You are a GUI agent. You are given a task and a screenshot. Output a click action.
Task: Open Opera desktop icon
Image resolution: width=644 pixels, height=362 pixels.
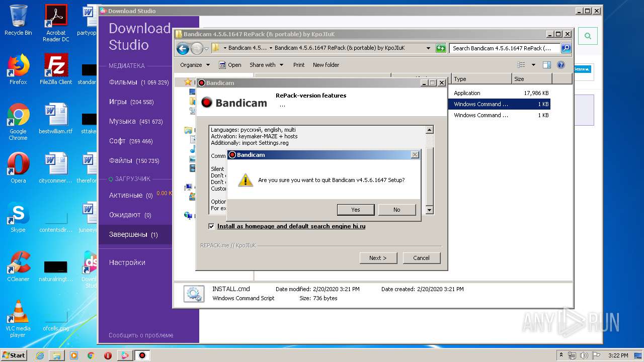(18, 168)
